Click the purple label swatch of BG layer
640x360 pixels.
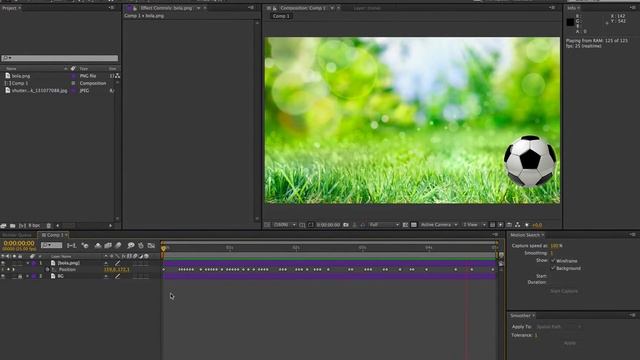coord(34,276)
